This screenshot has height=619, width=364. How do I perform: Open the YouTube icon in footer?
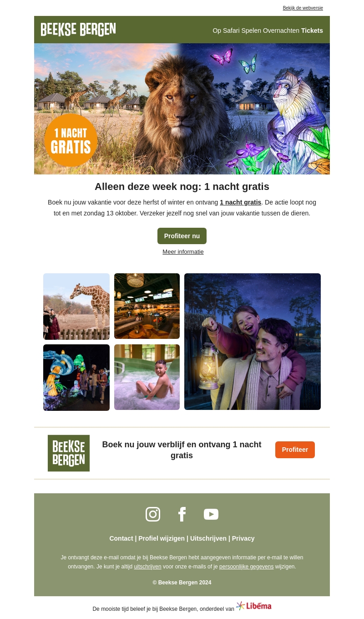pyautogui.click(x=211, y=514)
